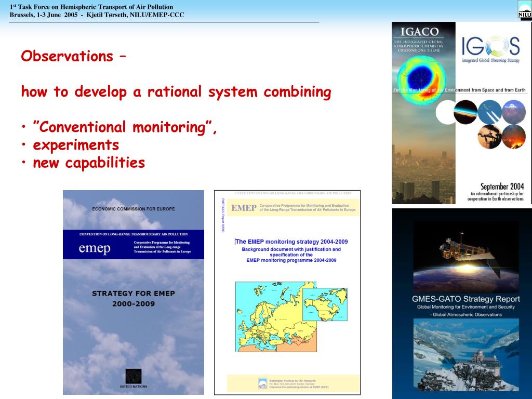The height and width of the screenshot is (399, 532).
Task: Click 'how to develop a rational system combining'
Action: tap(176, 91)
